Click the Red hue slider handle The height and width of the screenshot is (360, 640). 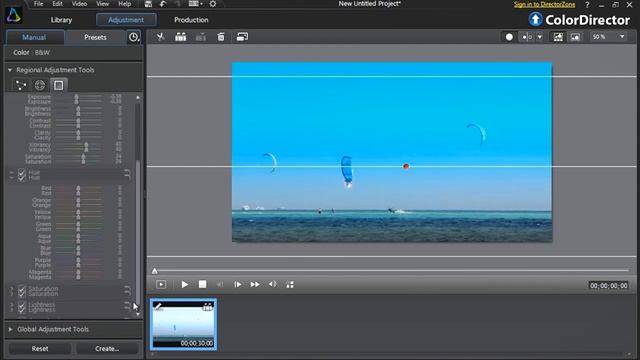point(78,191)
